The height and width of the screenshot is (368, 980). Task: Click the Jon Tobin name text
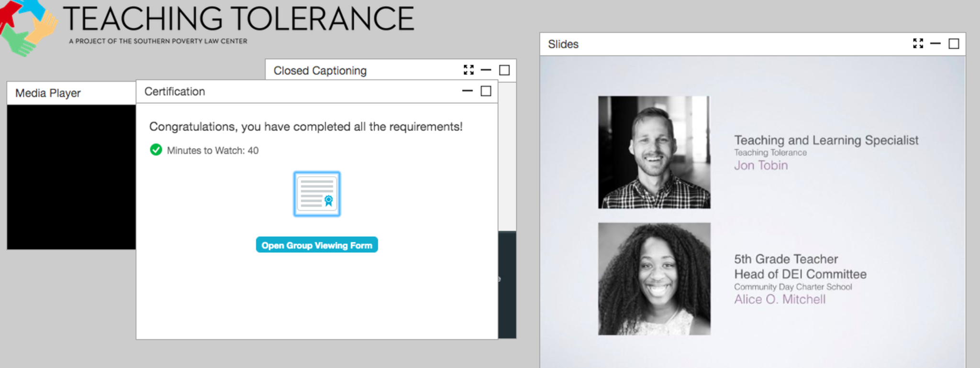pos(761,165)
